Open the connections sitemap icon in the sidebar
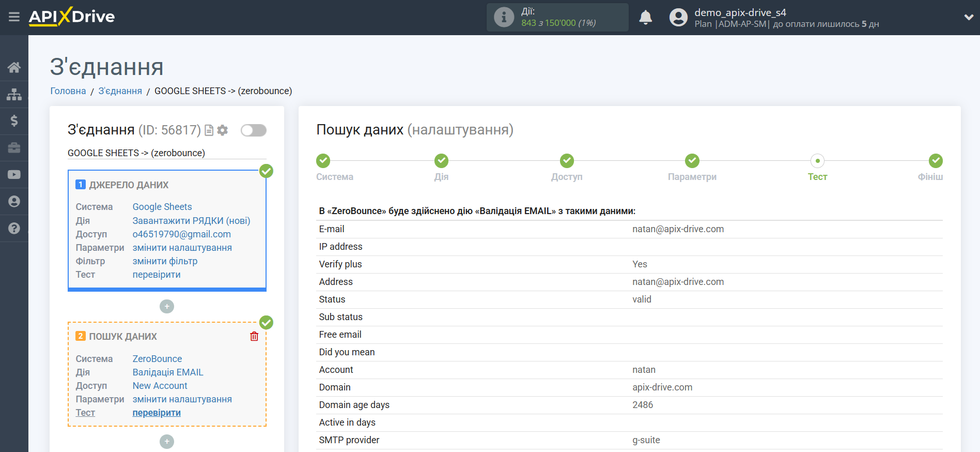The image size is (980, 452). pos(14,95)
